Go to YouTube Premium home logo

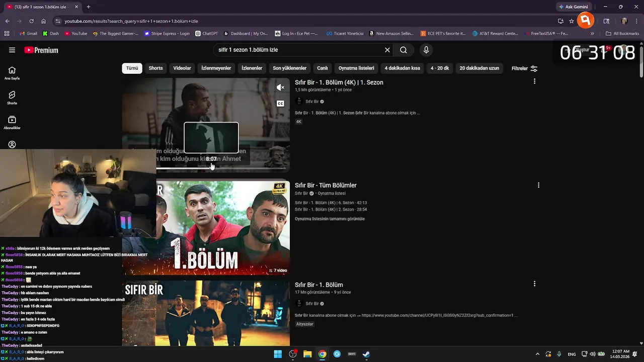click(x=41, y=50)
